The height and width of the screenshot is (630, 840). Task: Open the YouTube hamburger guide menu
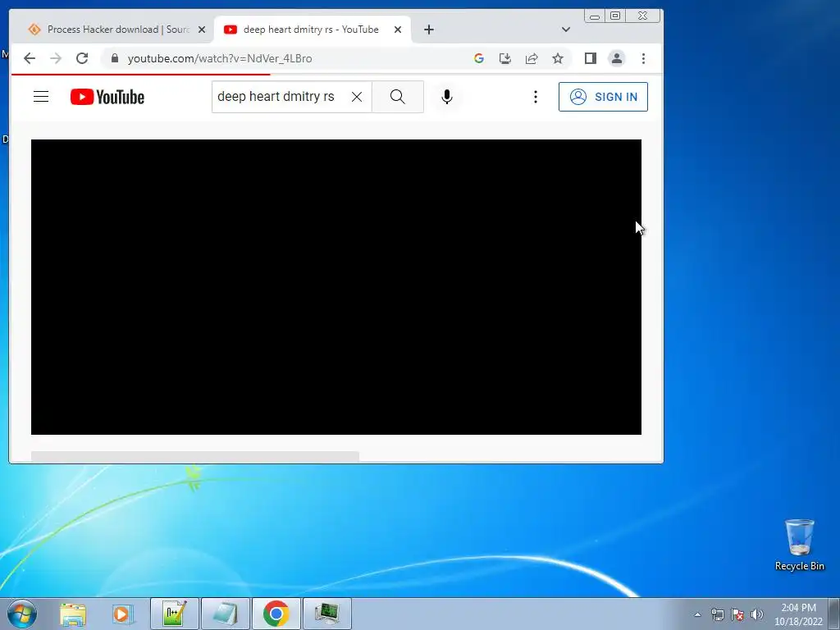[41, 97]
